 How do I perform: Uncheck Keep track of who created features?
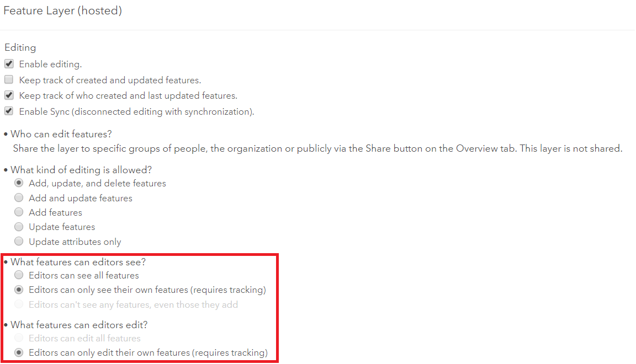9,95
